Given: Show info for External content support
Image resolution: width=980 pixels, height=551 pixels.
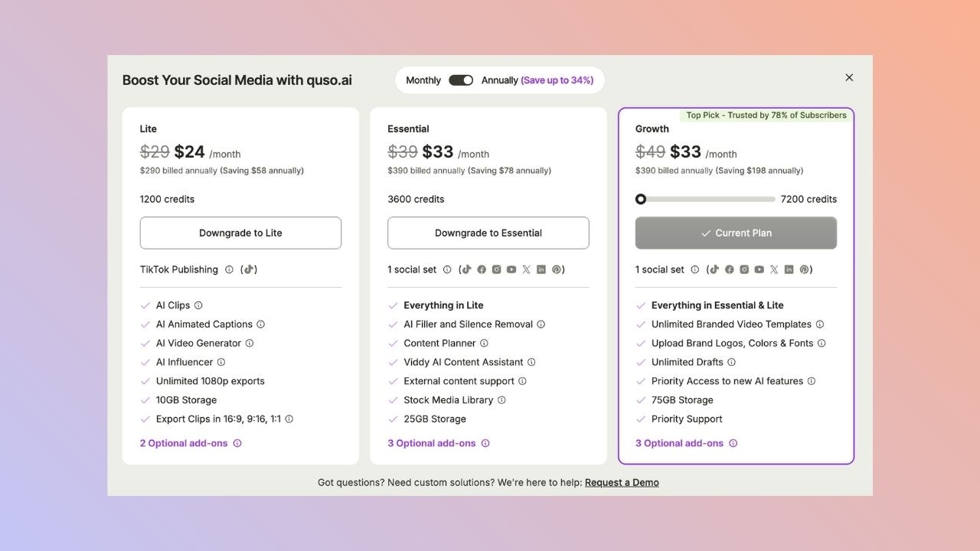Looking at the screenshot, I should [x=523, y=381].
